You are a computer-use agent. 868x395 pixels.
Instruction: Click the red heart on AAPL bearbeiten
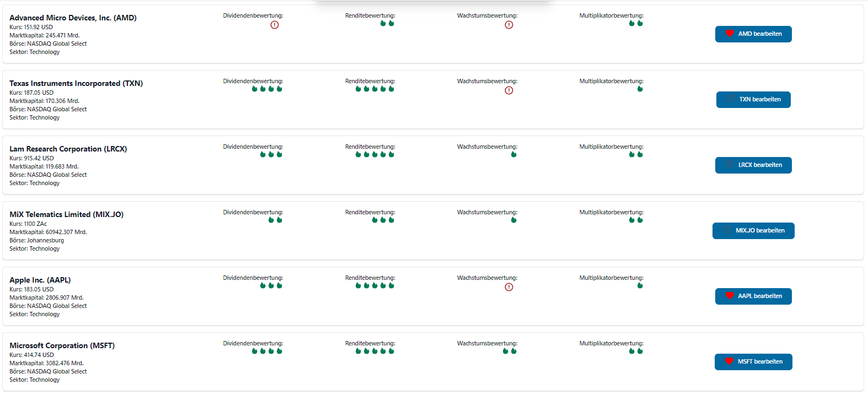click(730, 296)
